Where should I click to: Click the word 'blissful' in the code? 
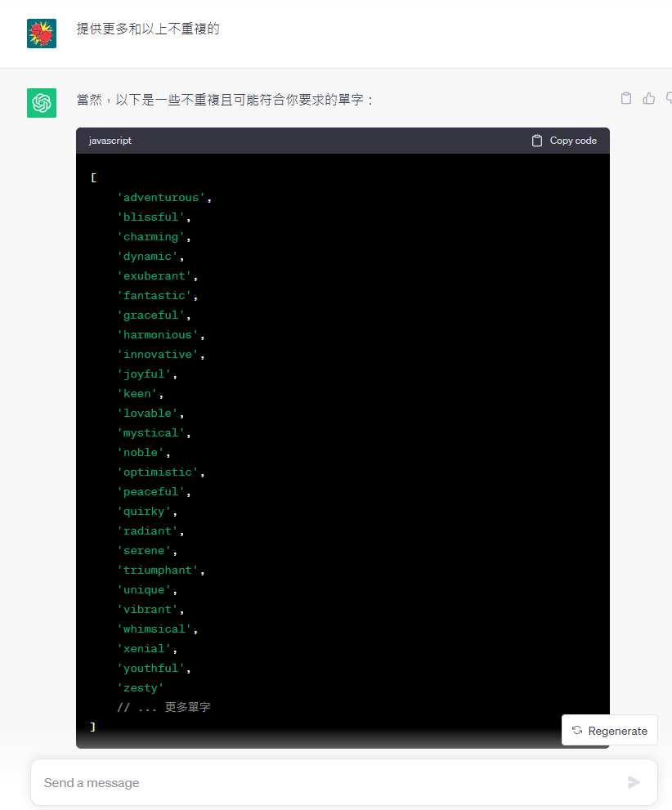pyautogui.click(x=150, y=217)
